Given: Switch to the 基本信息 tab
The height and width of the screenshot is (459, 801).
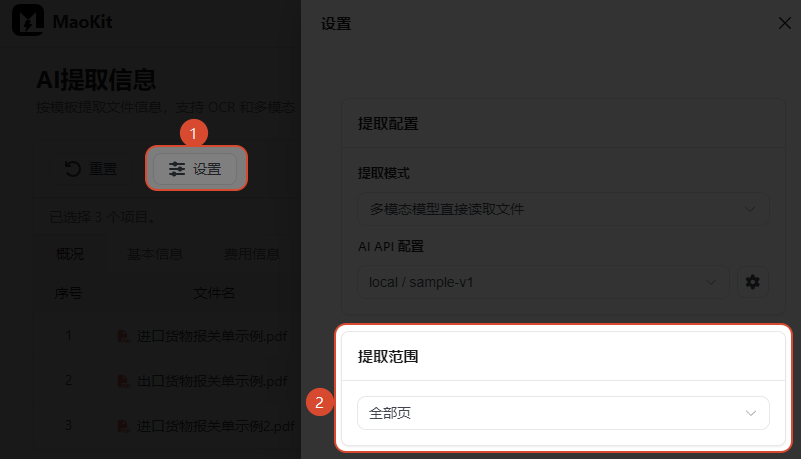Looking at the screenshot, I should click(154, 254).
